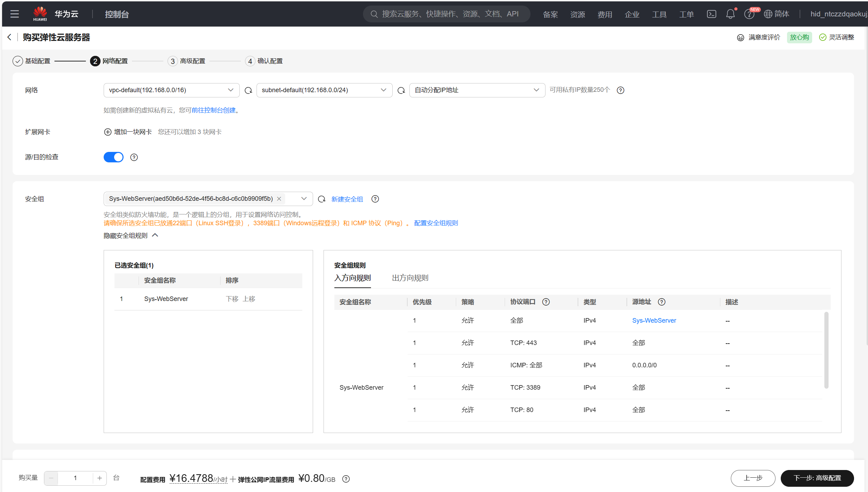
Task: Open the hamburger navigation menu
Action: point(14,14)
